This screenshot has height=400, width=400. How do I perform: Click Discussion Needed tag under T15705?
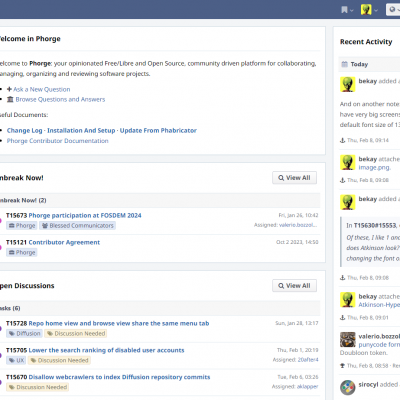point(59,360)
